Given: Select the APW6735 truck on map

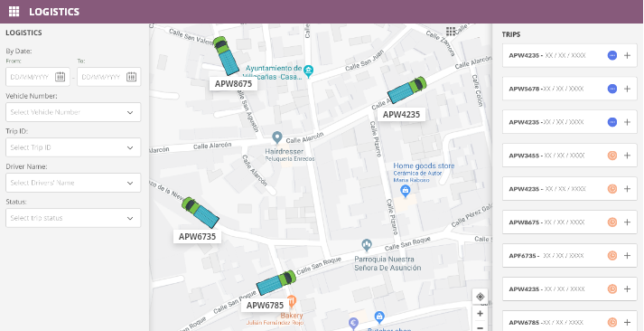Looking at the screenshot, I should pyautogui.click(x=201, y=213).
